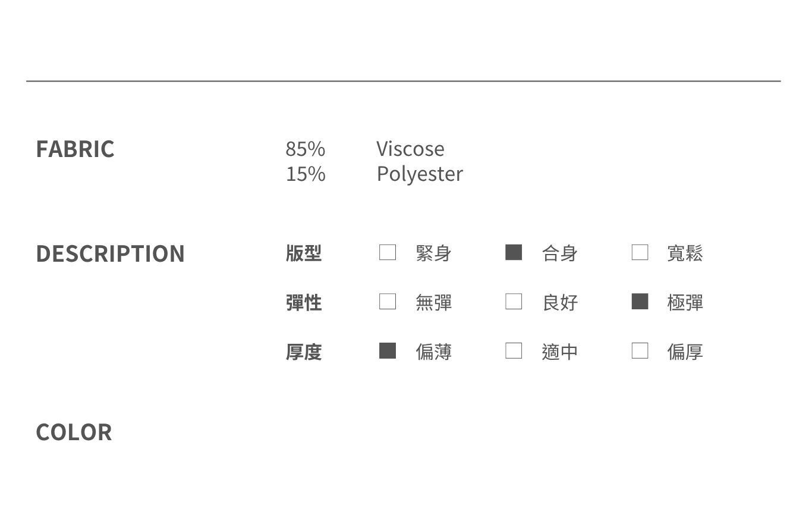Click the 厚度 row label
Image resolution: width=812 pixels, height=530 pixels.
pyautogui.click(x=304, y=352)
